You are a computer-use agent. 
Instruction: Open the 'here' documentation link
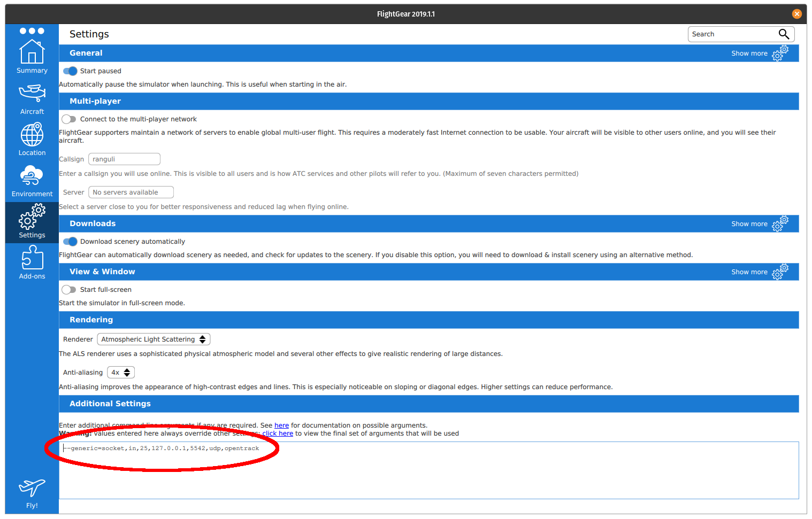[x=281, y=425]
